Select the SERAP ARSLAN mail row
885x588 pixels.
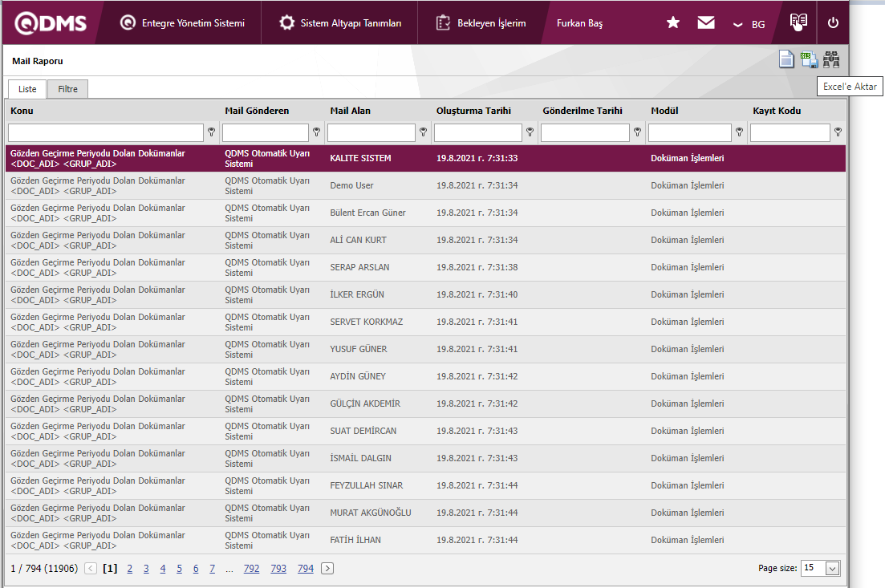359,267
